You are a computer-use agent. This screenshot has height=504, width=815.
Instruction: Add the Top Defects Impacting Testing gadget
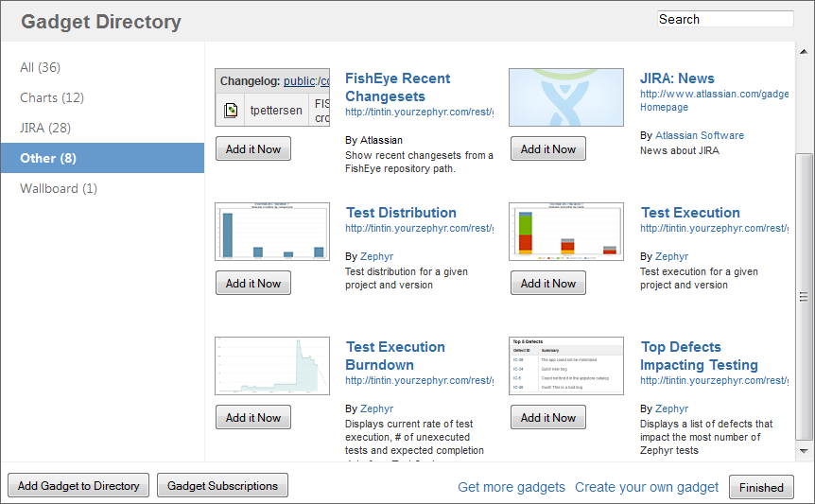(x=548, y=418)
